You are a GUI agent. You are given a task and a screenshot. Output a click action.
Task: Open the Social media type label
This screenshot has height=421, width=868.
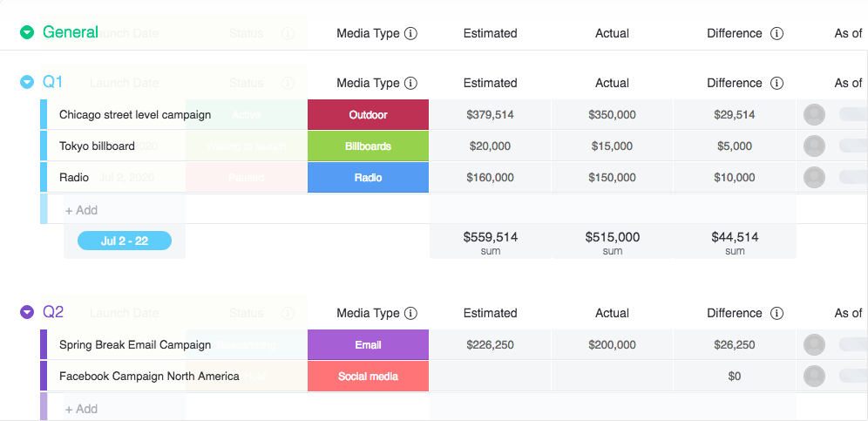(368, 377)
